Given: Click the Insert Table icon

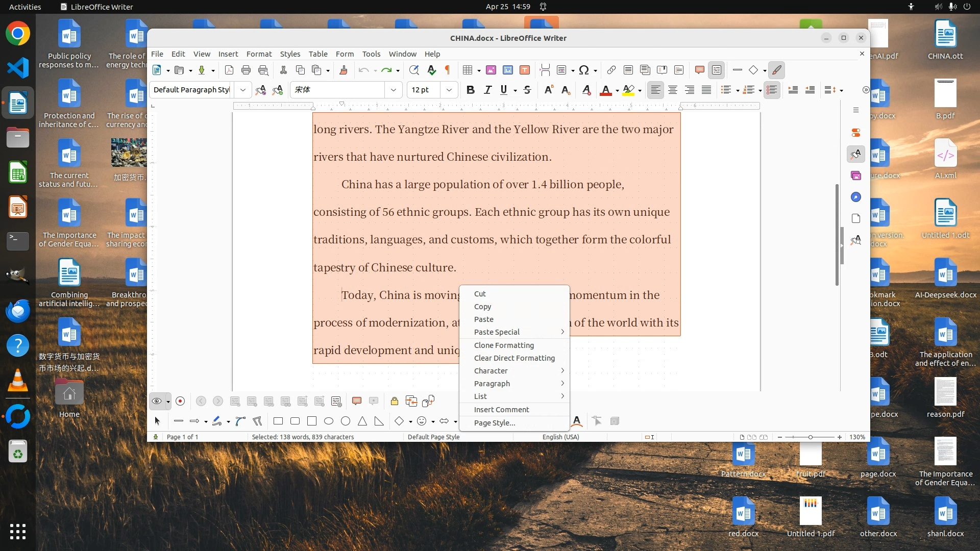Looking at the screenshot, I should 467,70.
